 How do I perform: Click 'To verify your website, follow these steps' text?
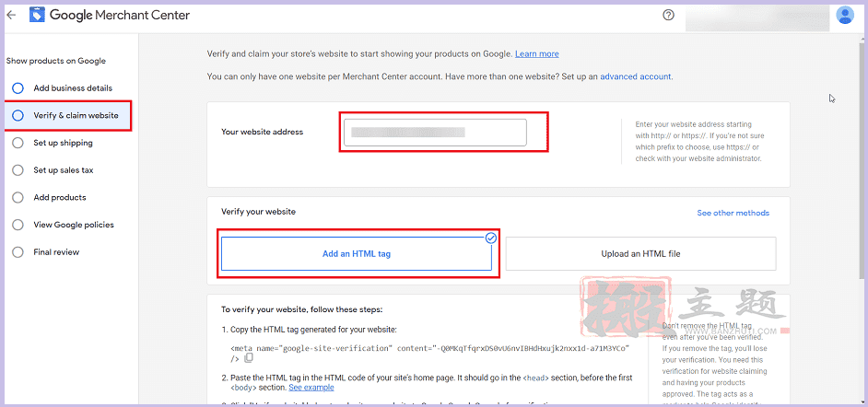(x=301, y=309)
